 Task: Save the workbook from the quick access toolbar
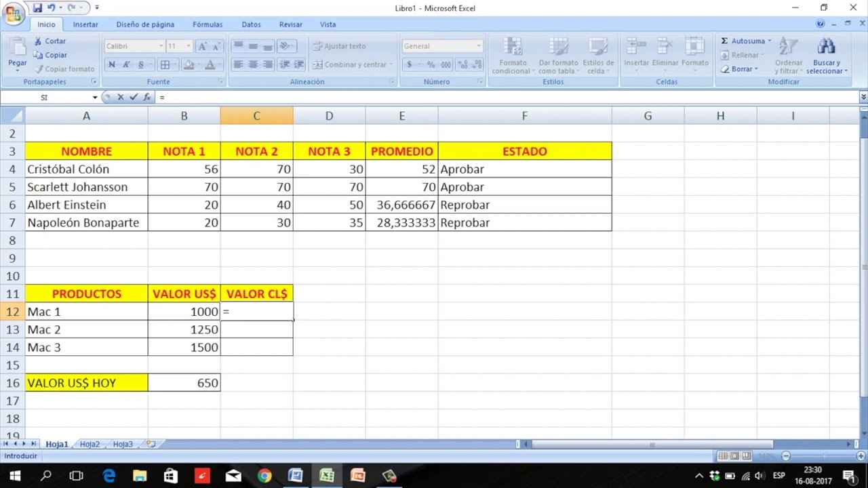coord(37,8)
